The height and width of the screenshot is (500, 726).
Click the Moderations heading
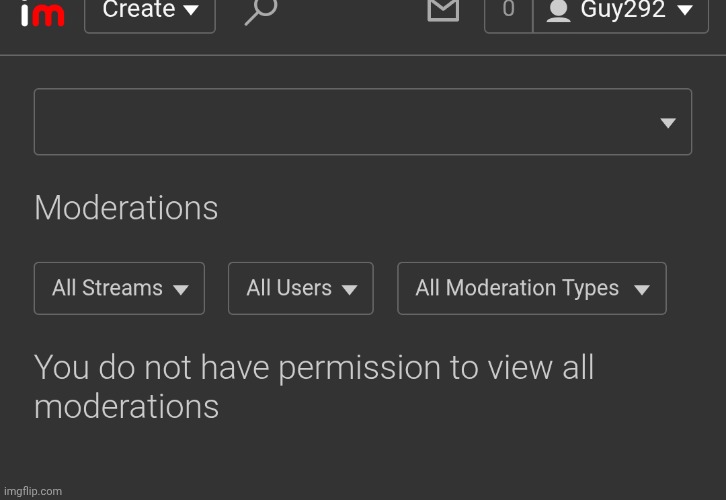pyautogui.click(x=126, y=208)
